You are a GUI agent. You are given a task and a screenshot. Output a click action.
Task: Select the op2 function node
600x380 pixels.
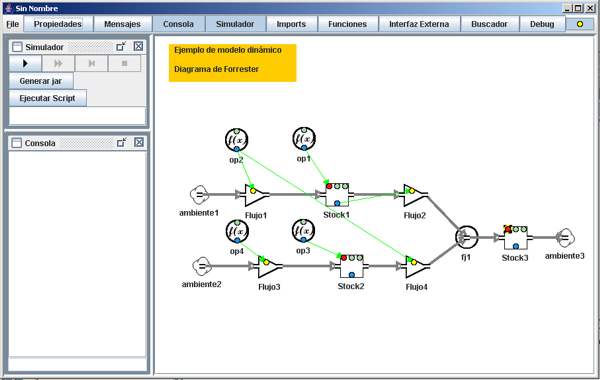coord(236,140)
